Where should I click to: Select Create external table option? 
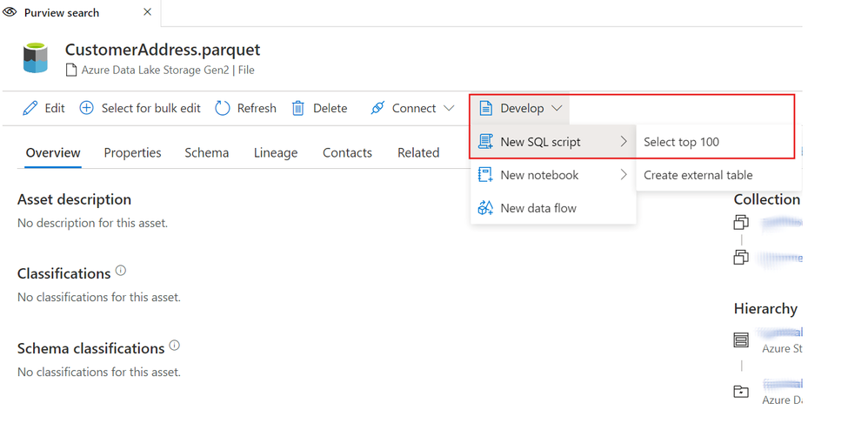coord(718,175)
